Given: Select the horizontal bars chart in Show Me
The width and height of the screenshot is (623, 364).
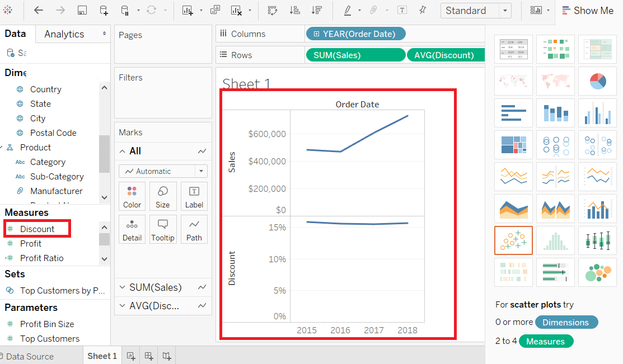Looking at the screenshot, I should [x=513, y=113].
